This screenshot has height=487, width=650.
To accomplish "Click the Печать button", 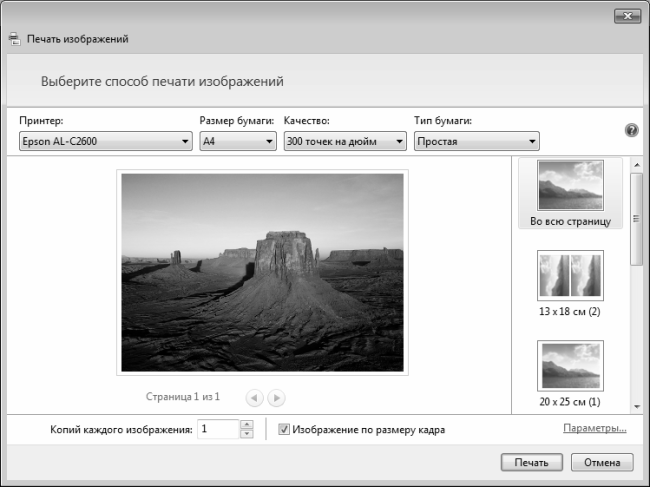I will pyautogui.click(x=532, y=462).
